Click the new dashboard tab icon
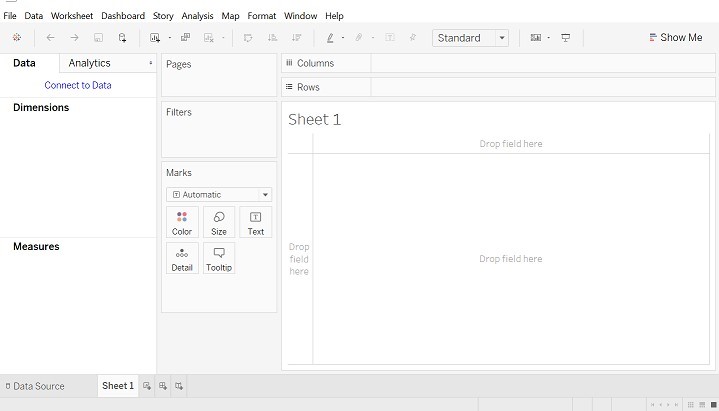 pos(163,386)
